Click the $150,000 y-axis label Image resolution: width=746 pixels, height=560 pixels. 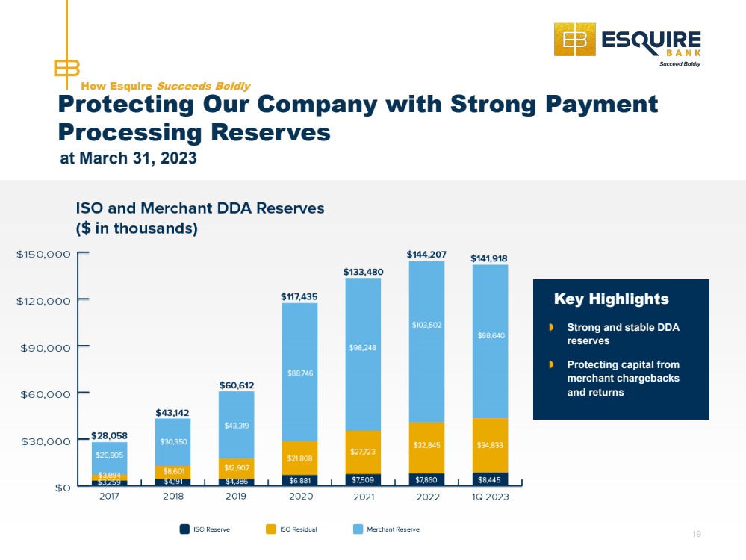pos(43,254)
